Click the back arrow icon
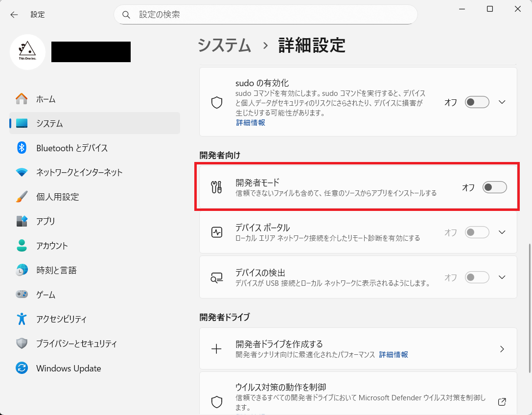532x415 pixels. (x=14, y=15)
